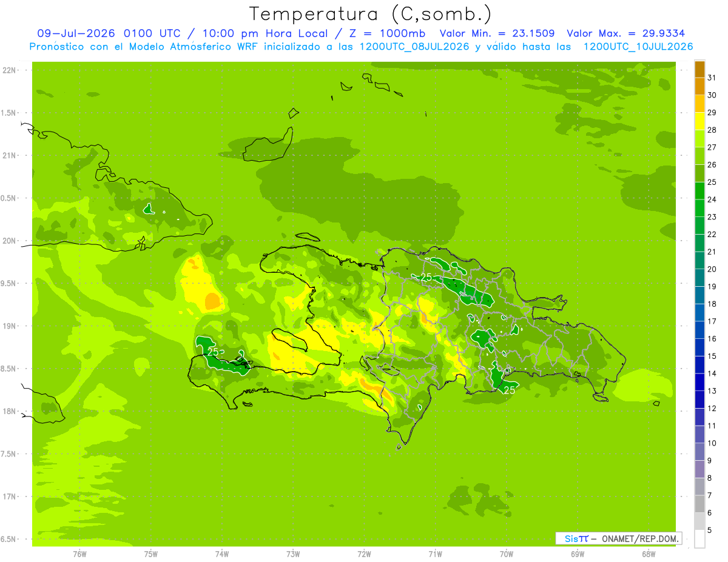The image size is (728, 562).
Task: Click the '25' contour label on Haiti's southwestern peninsula
Action: click(x=213, y=352)
